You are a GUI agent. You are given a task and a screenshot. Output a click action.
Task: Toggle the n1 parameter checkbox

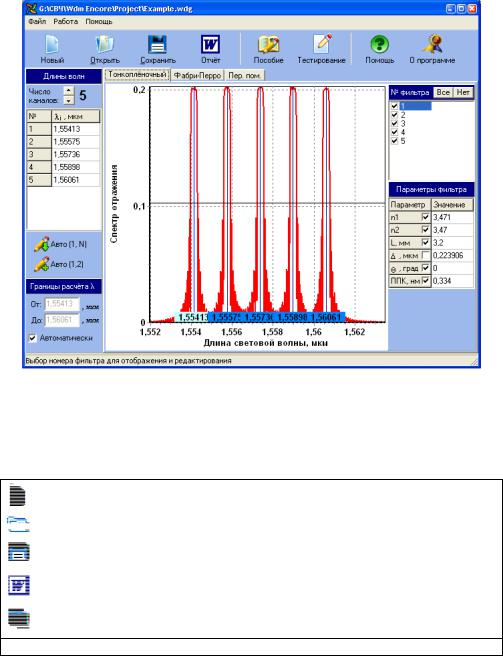(x=426, y=217)
